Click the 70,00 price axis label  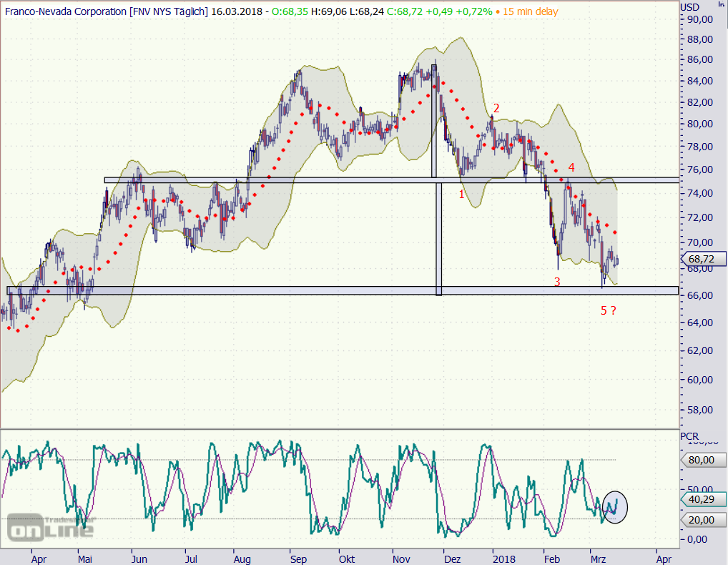(700, 242)
